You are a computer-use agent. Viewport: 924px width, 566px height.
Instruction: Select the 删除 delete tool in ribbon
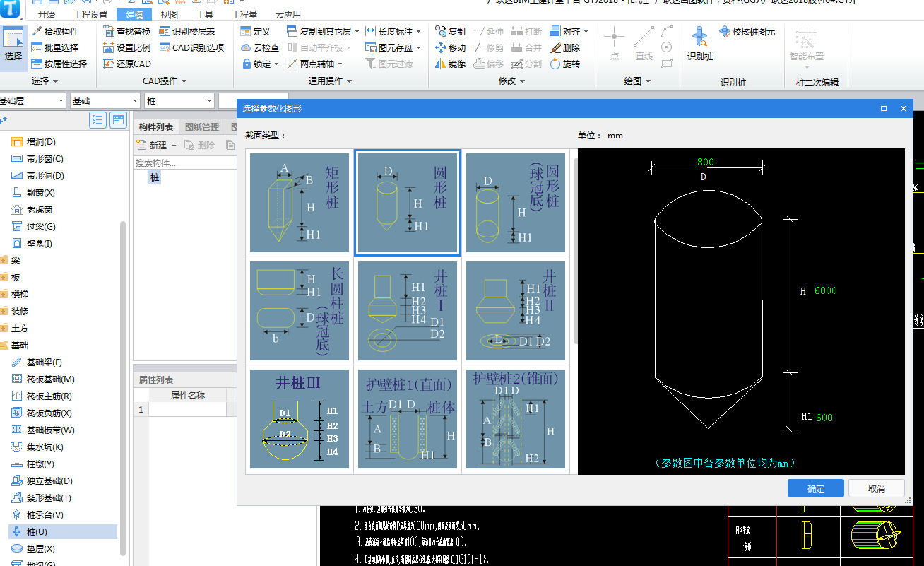pyautogui.click(x=565, y=47)
